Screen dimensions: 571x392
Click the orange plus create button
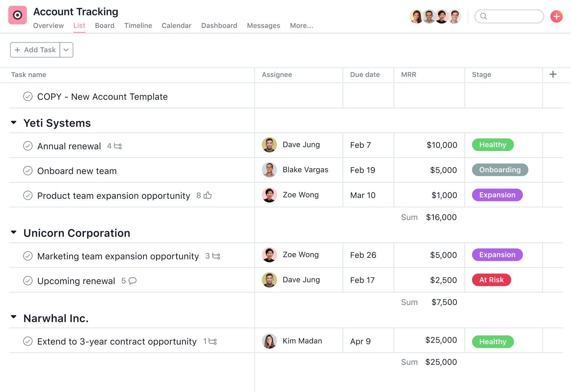point(556,16)
